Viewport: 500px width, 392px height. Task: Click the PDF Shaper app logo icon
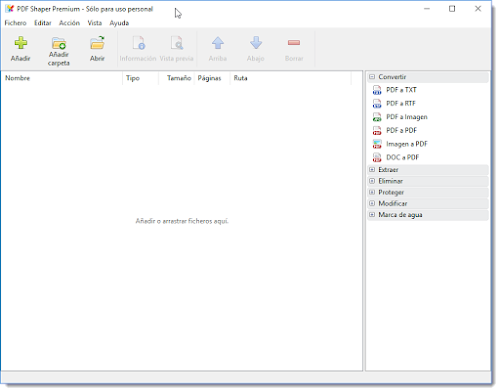10,9
